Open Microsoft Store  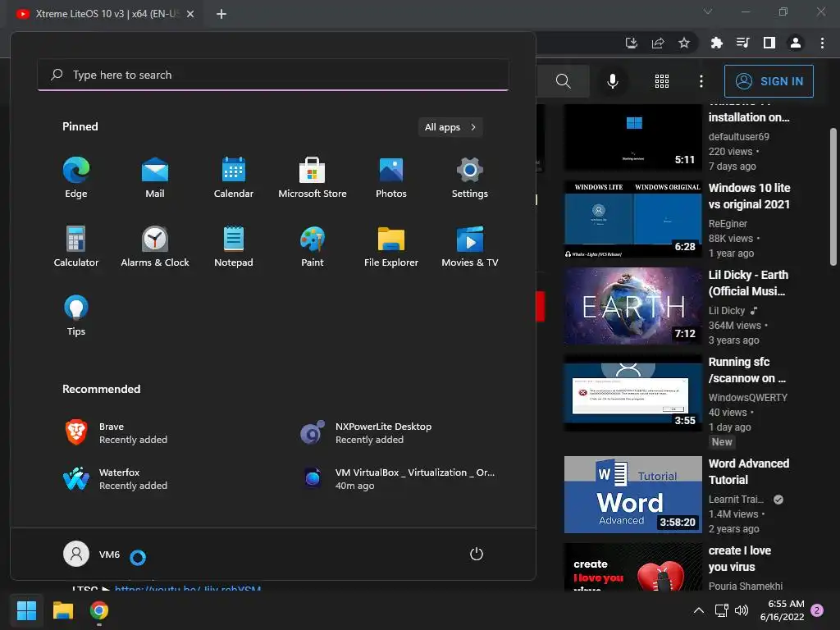313,177
